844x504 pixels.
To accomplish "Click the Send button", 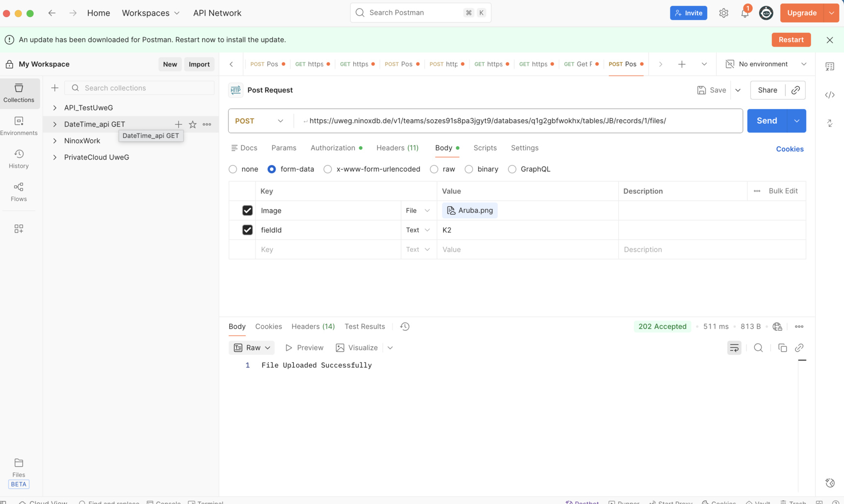I will click(766, 121).
